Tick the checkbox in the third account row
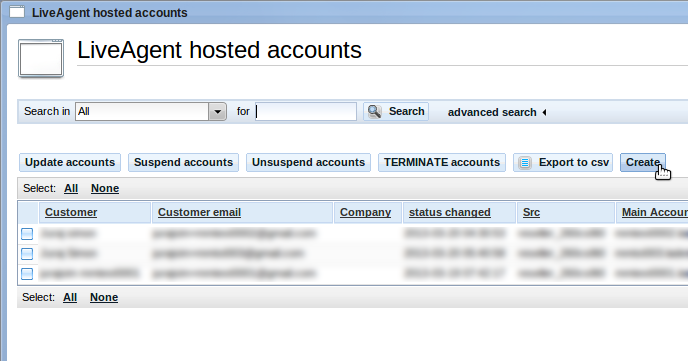This screenshot has width=688, height=361. click(27, 274)
